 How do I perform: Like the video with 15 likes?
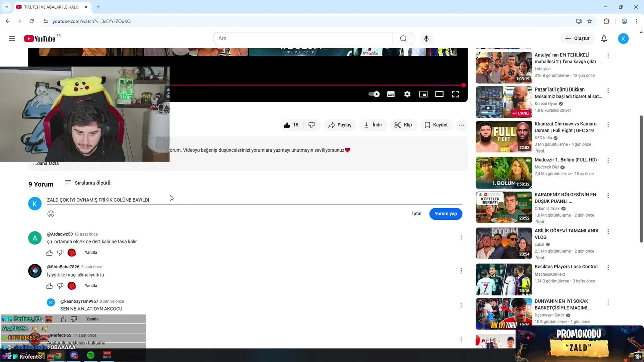tap(291, 125)
